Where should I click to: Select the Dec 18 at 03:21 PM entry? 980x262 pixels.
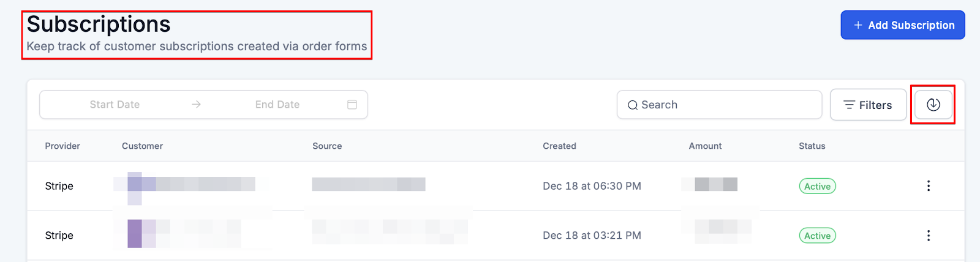point(592,235)
